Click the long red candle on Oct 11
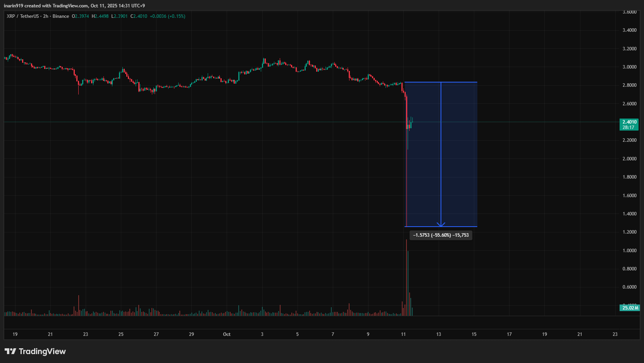This screenshot has width=644, height=363. 406,112
